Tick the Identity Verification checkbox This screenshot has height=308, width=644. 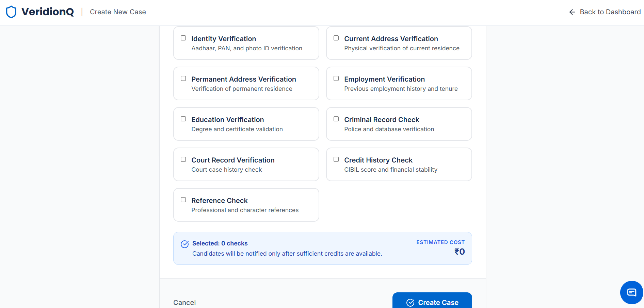(183, 38)
